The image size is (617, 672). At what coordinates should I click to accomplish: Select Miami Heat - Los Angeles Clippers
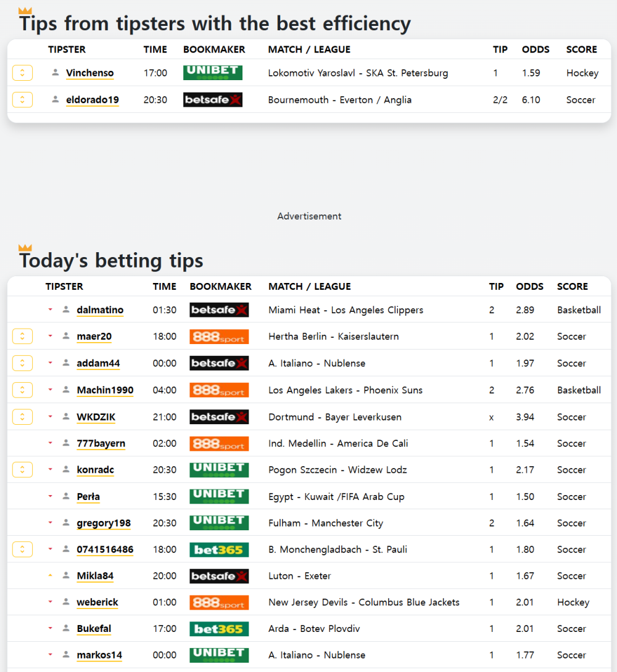346,310
